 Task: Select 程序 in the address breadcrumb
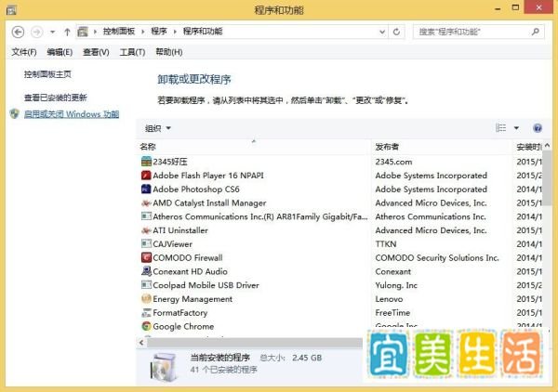point(159,32)
